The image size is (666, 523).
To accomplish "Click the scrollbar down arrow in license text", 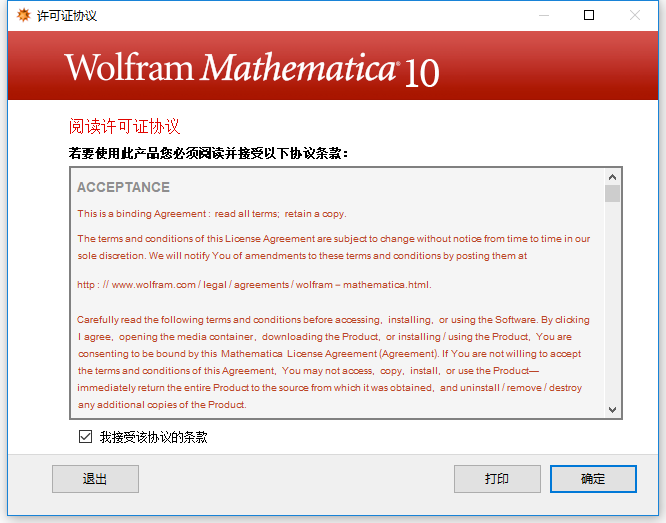I will [x=612, y=410].
